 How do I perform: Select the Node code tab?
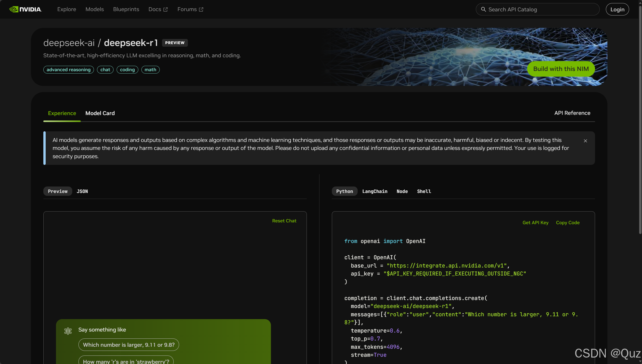tap(402, 191)
